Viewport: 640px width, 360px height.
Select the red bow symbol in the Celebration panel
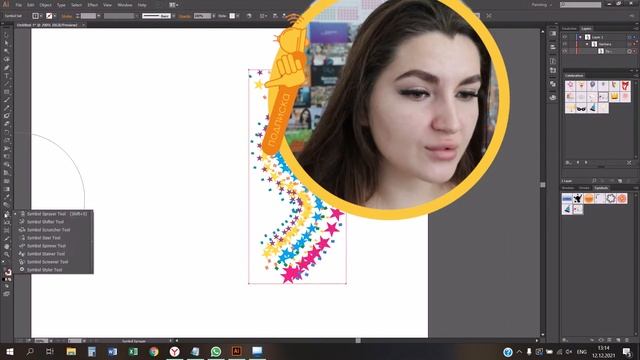click(625, 86)
